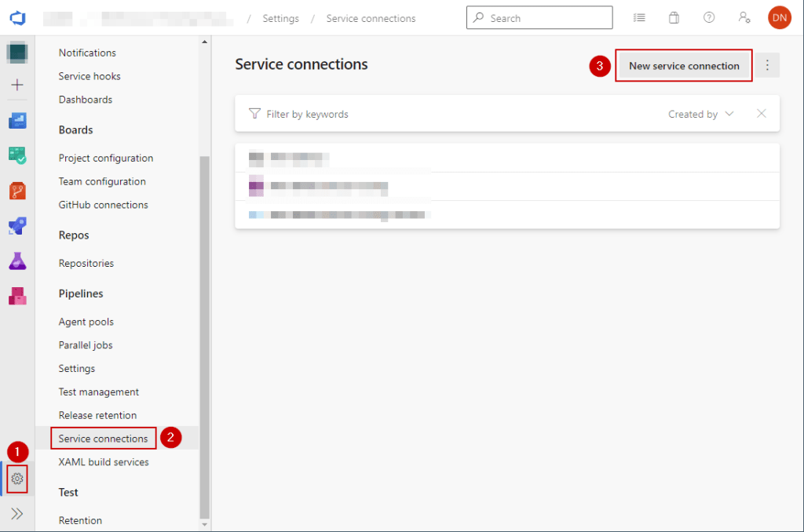804x532 pixels.
Task: Open Test Plans flask icon
Action: tap(17, 261)
